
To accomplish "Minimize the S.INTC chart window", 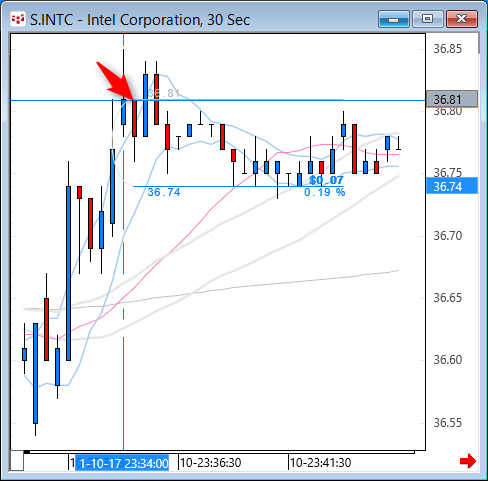I will tap(394, 19).
